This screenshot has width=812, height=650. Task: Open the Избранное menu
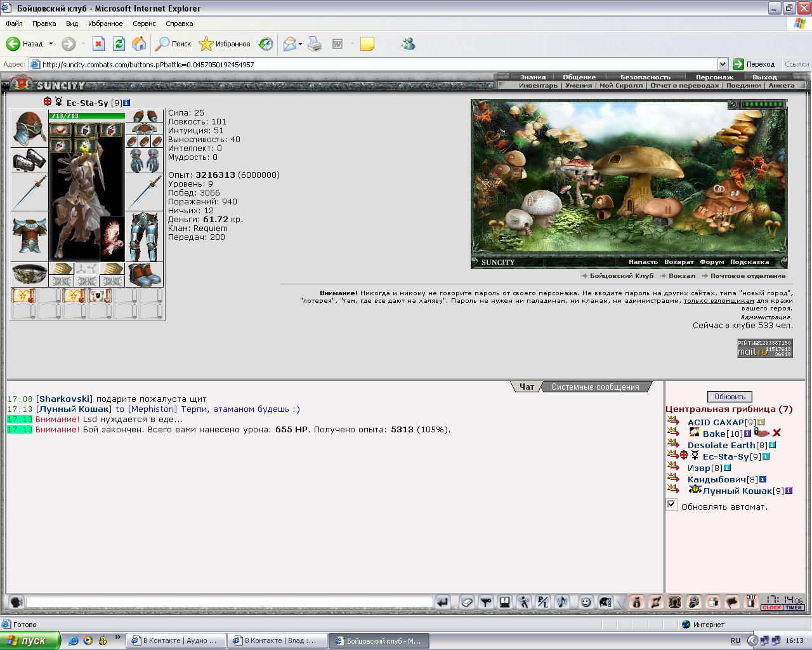[x=105, y=23]
